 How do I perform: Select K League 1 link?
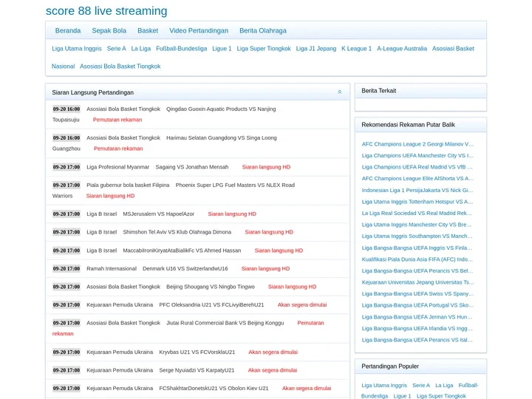(x=357, y=49)
